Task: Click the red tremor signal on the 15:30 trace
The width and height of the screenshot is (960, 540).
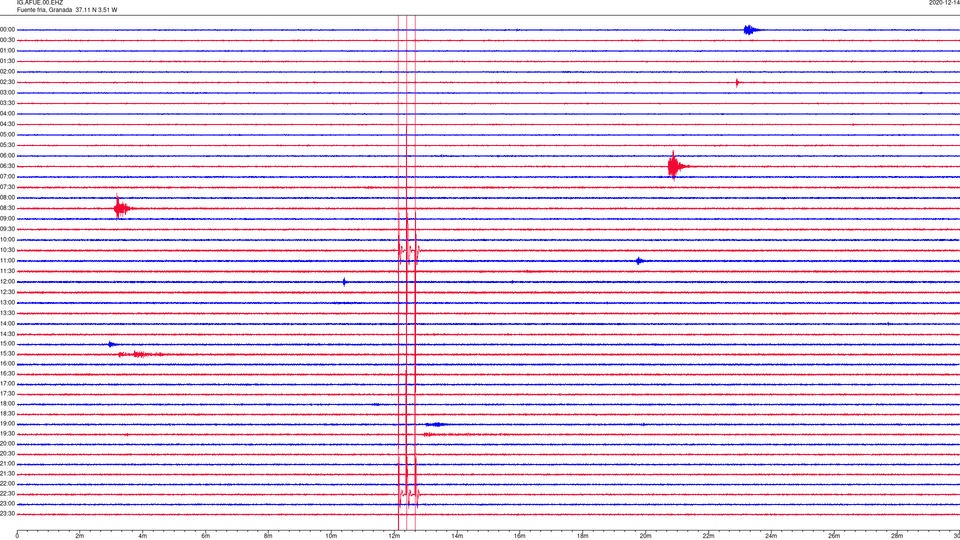Action: pos(141,354)
